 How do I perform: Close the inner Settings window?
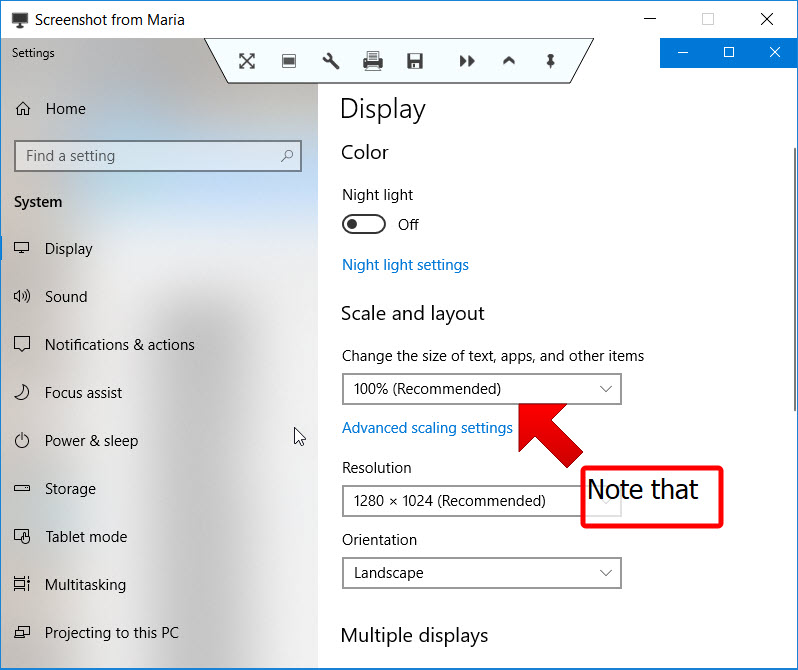(x=775, y=52)
